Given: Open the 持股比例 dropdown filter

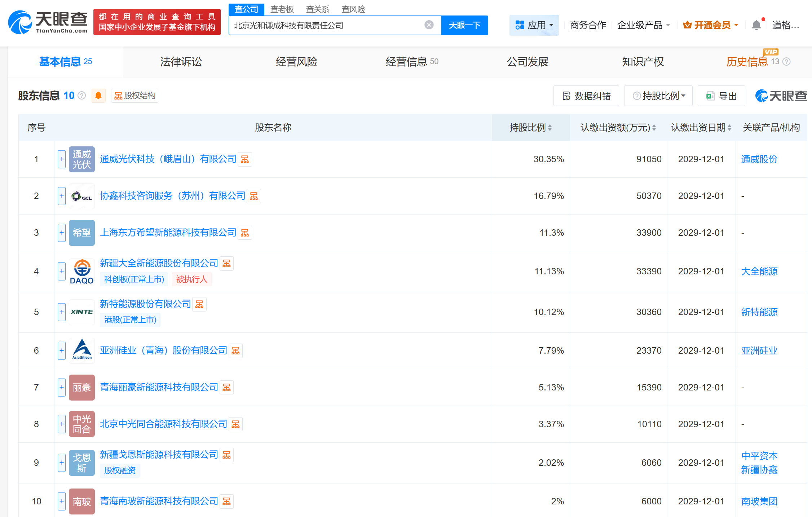Looking at the screenshot, I should click(x=658, y=96).
